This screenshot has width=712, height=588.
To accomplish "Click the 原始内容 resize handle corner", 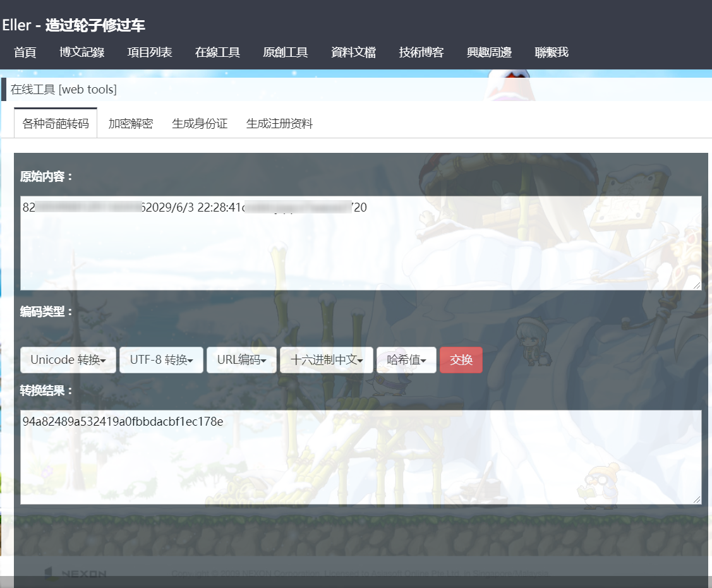I will (x=697, y=285).
